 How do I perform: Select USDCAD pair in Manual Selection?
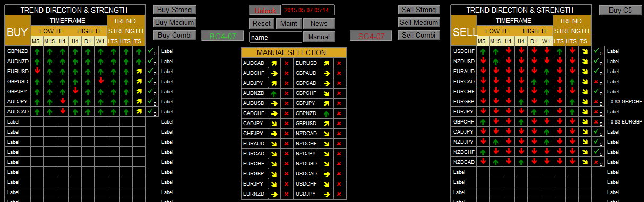point(307,174)
